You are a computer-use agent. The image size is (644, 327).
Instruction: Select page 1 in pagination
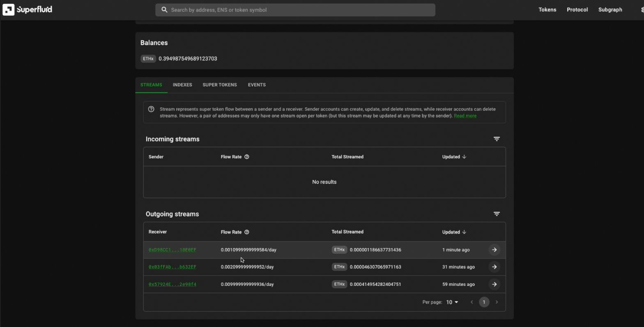484,302
